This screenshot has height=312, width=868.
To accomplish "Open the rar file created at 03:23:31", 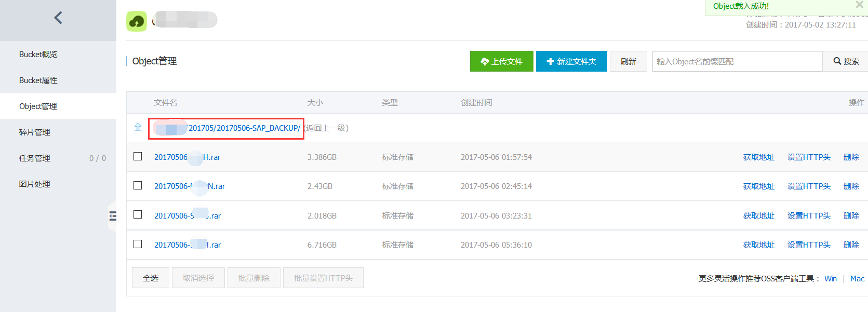I will pyautogui.click(x=188, y=216).
